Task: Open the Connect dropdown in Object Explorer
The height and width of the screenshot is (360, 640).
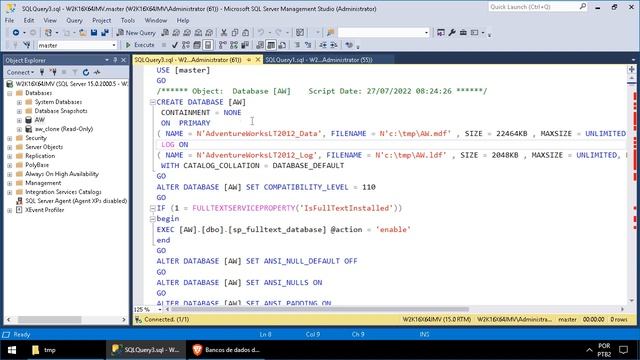Action: 20,72
